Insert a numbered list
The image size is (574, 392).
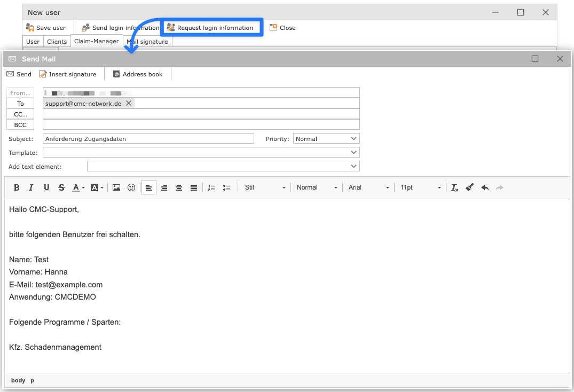211,187
